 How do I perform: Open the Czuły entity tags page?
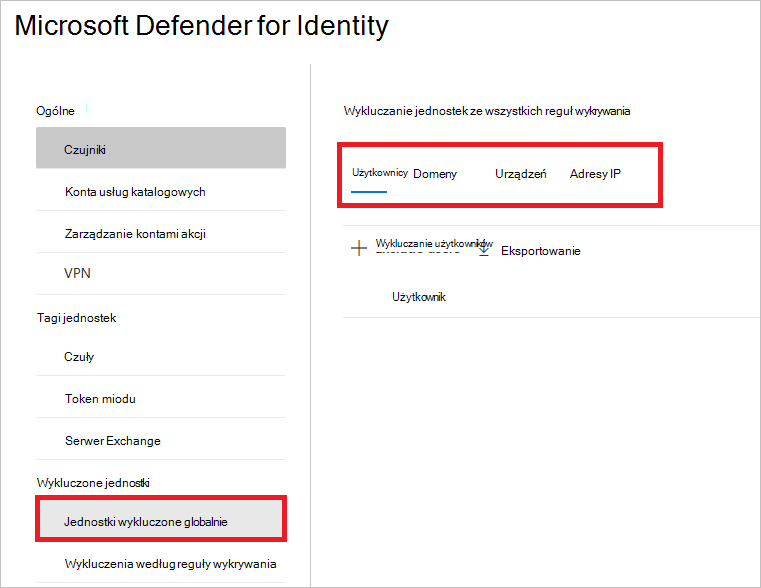(161, 357)
